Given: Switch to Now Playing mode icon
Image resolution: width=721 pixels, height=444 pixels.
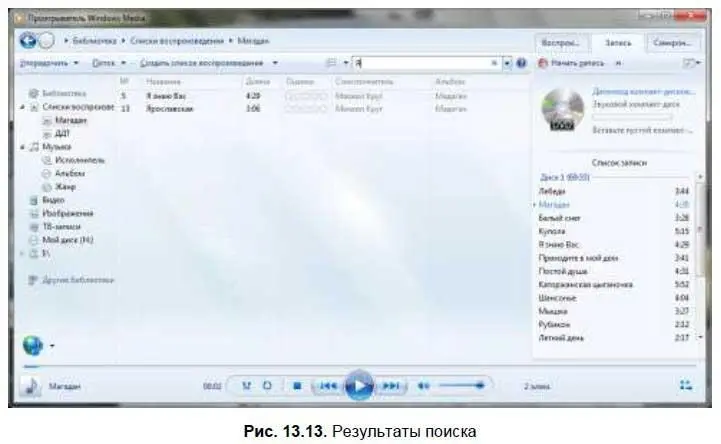Looking at the screenshot, I should tap(686, 385).
